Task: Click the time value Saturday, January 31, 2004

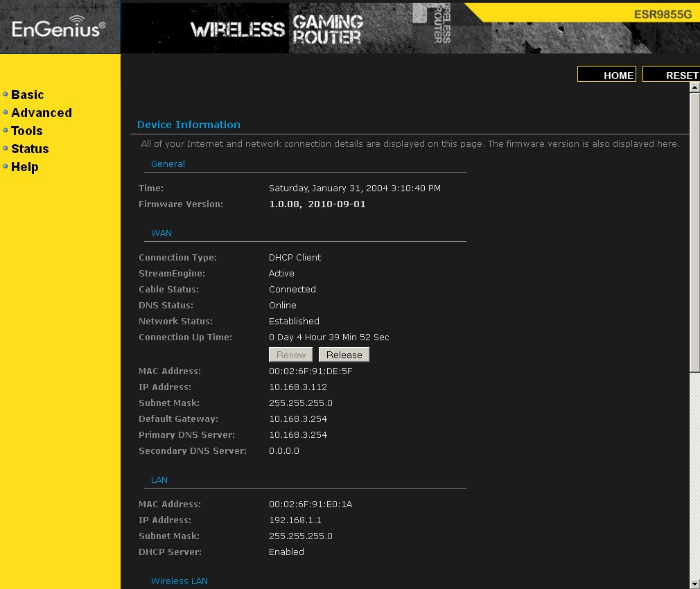Action: point(354,188)
